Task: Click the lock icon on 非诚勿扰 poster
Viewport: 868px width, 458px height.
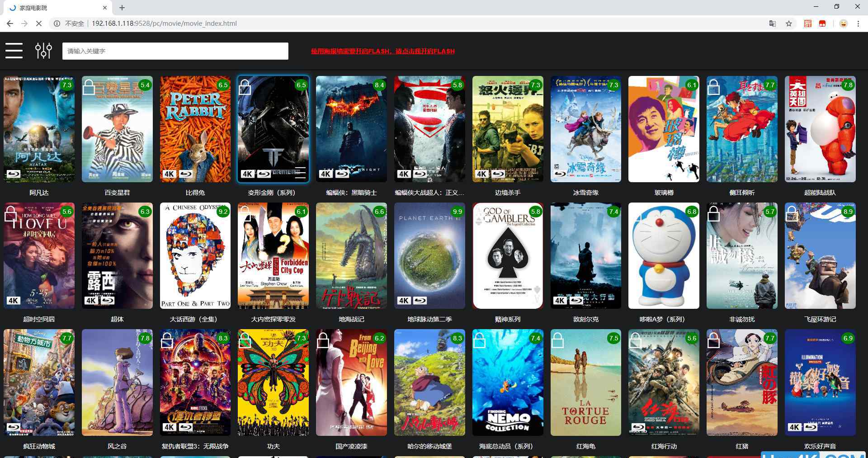Action: [713, 213]
